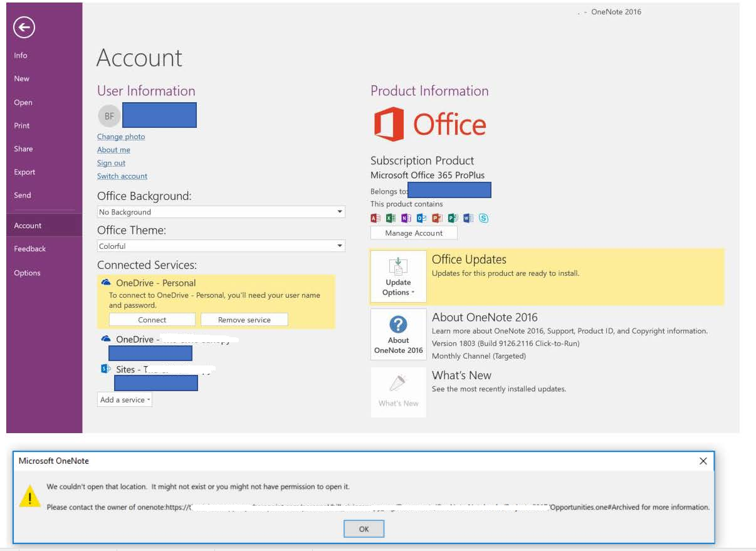Click the About me link
The height and width of the screenshot is (551, 756).
click(113, 150)
